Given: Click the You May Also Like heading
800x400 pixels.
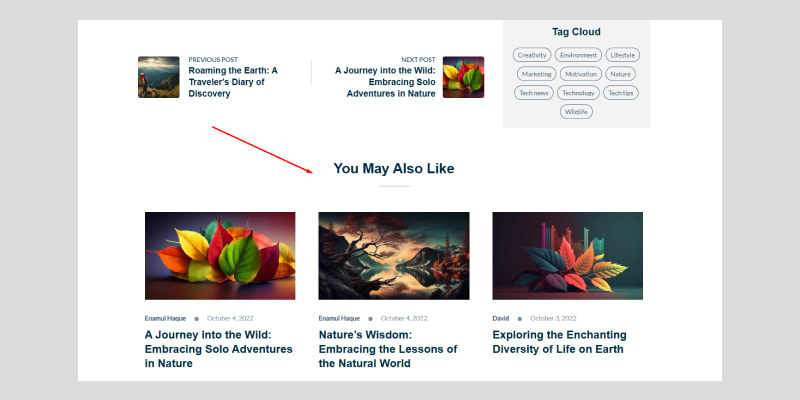Looking at the screenshot, I should pyautogui.click(x=394, y=168).
